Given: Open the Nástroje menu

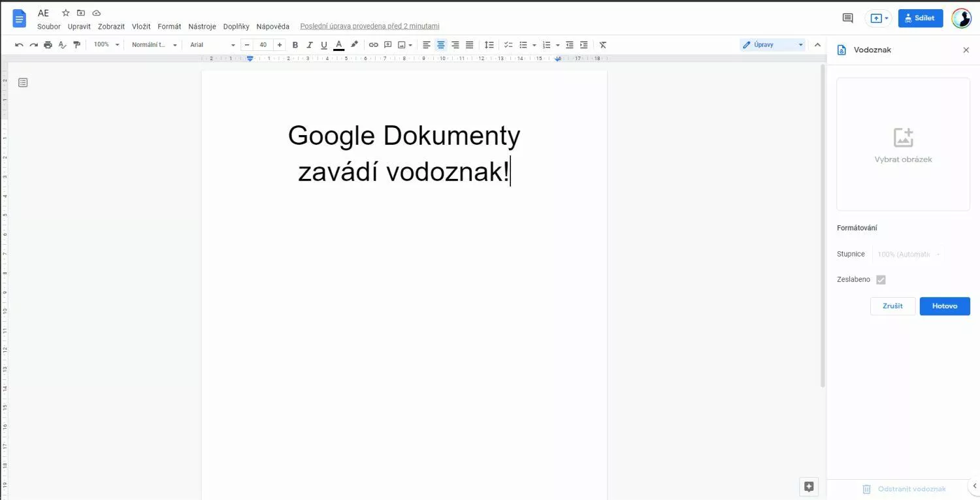Looking at the screenshot, I should [202, 27].
